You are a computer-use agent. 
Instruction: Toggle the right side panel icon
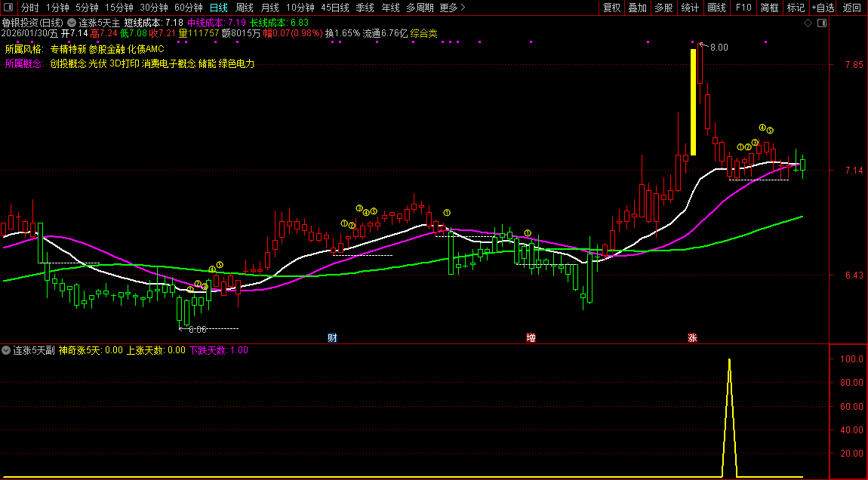tap(822, 23)
